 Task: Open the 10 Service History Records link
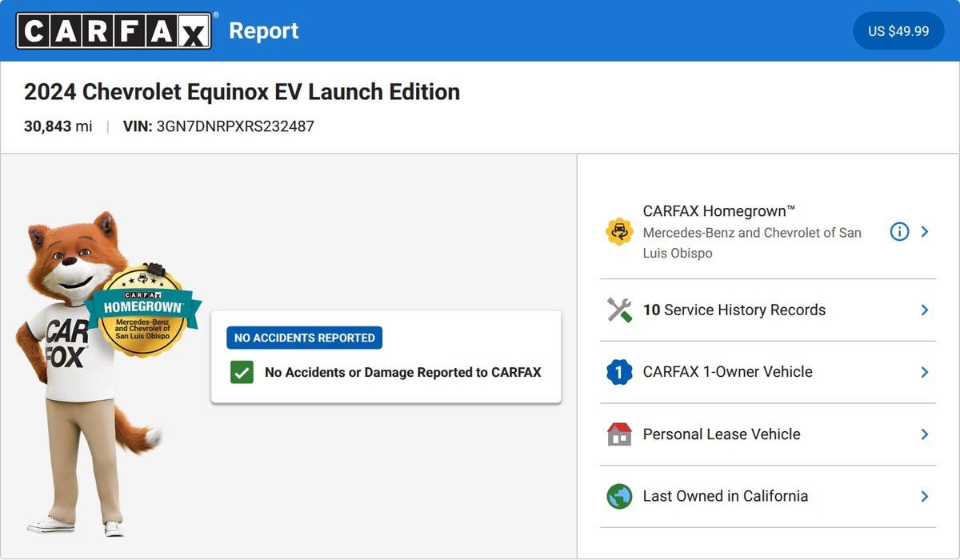pos(734,310)
